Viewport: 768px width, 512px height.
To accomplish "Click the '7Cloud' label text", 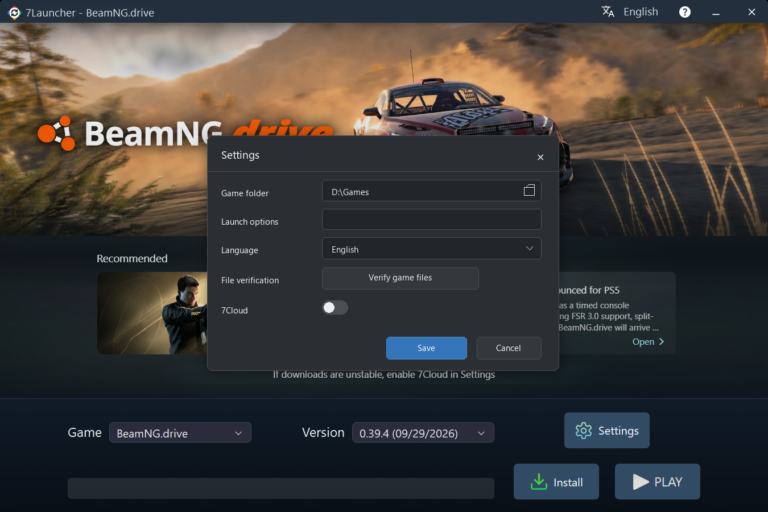I will (234, 311).
